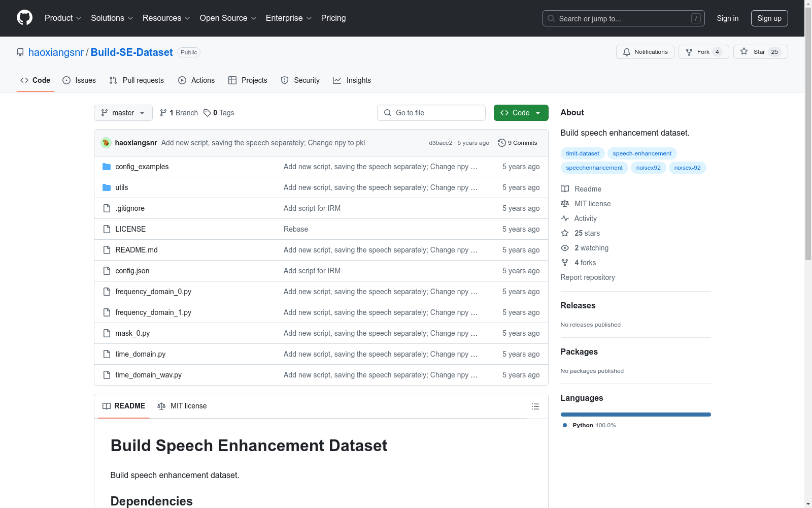
Task: Select the MIT license tab in file viewer
Action: tap(182, 406)
